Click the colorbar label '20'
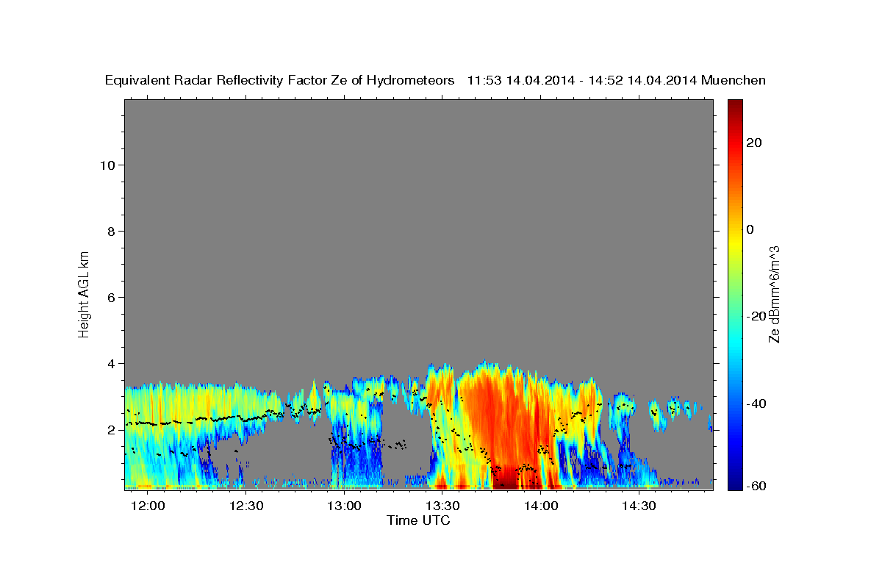This screenshot has width=882, height=588. (753, 143)
